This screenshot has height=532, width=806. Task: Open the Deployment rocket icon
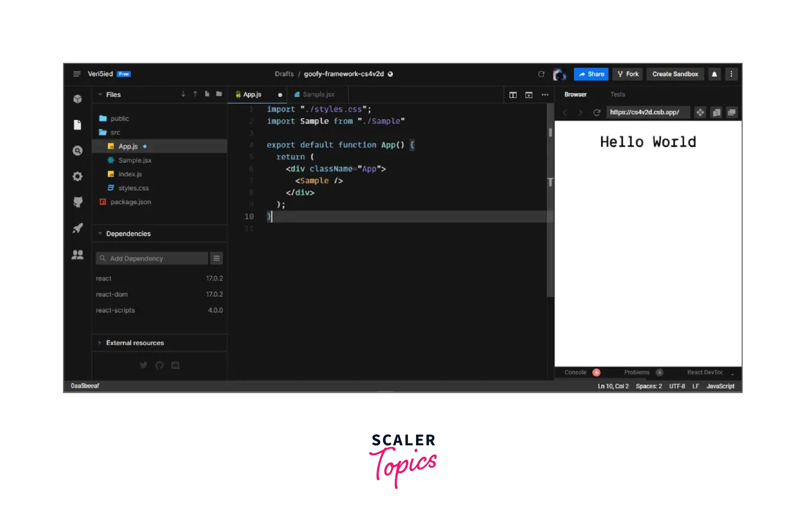pos(78,228)
